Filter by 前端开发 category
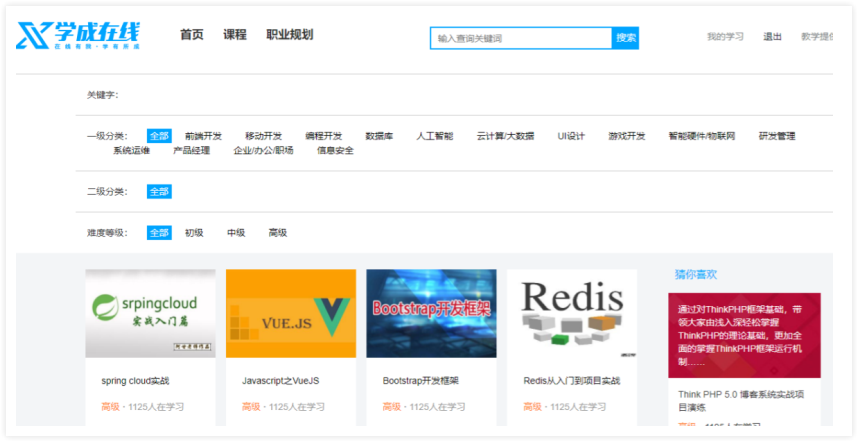This screenshot has width=858, height=442. coord(203,136)
